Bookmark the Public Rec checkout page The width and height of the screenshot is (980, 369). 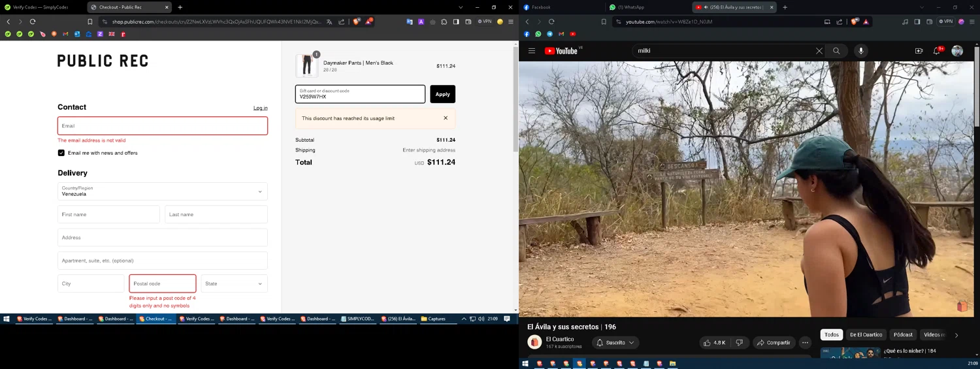90,22
